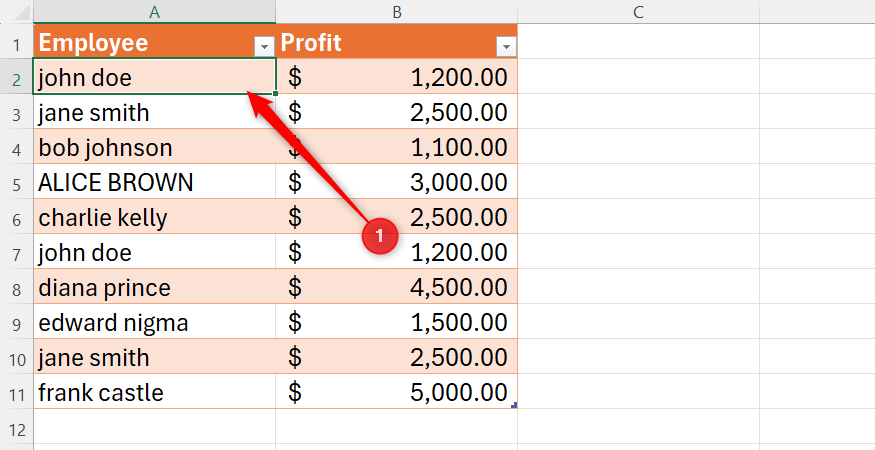
Task: Select the 5,000.00 profit cell
Action: (x=397, y=392)
